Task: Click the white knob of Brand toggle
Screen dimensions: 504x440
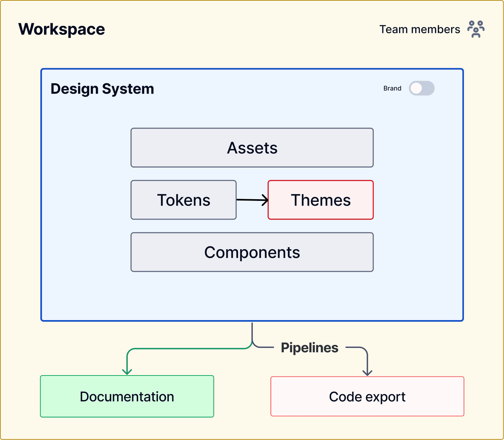Action: point(416,88)
